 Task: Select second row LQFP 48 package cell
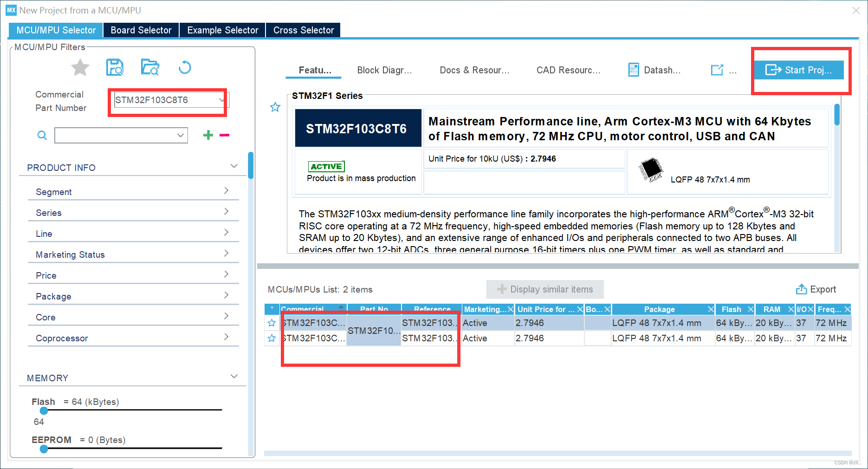pyautogui.click(x=663, y=338)
